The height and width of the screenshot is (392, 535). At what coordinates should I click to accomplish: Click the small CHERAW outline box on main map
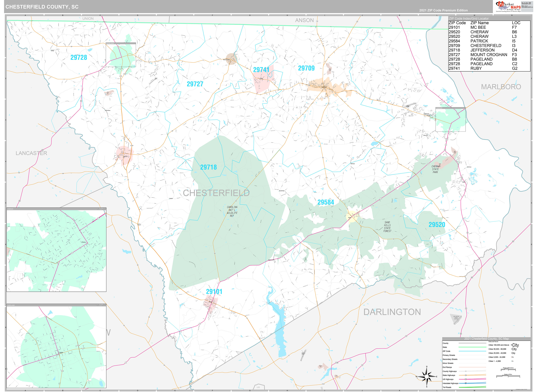point(451,119)
